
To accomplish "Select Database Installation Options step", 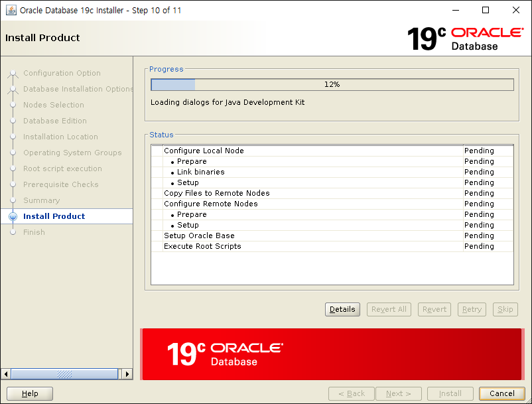I will (x=78, y=89).
